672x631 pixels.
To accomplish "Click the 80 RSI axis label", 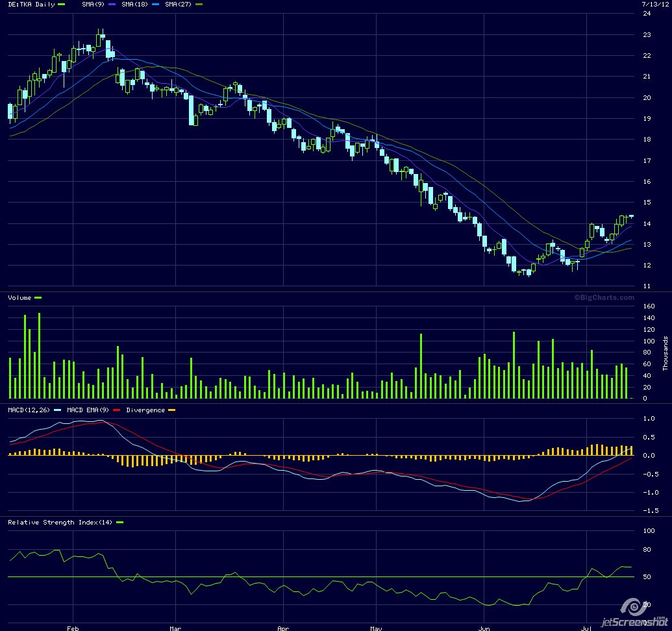I will click(647, 550).
